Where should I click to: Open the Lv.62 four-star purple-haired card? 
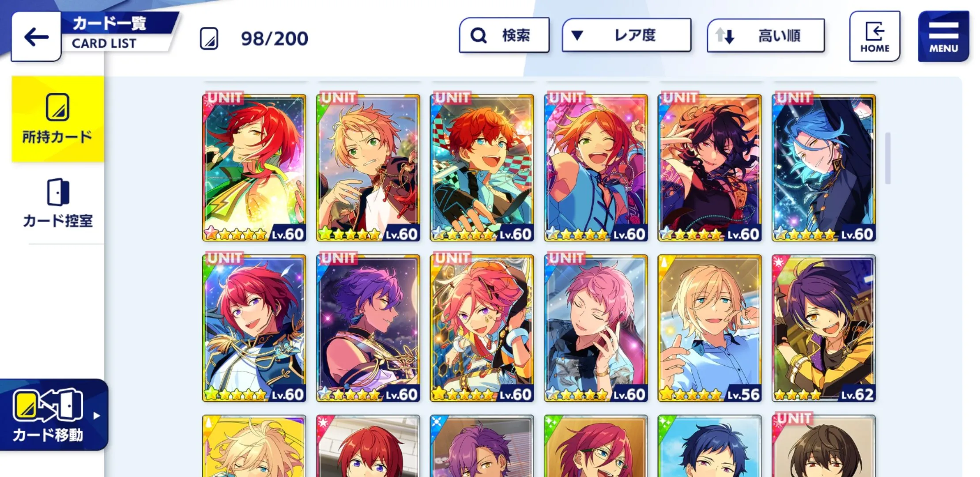pos(823,328)
